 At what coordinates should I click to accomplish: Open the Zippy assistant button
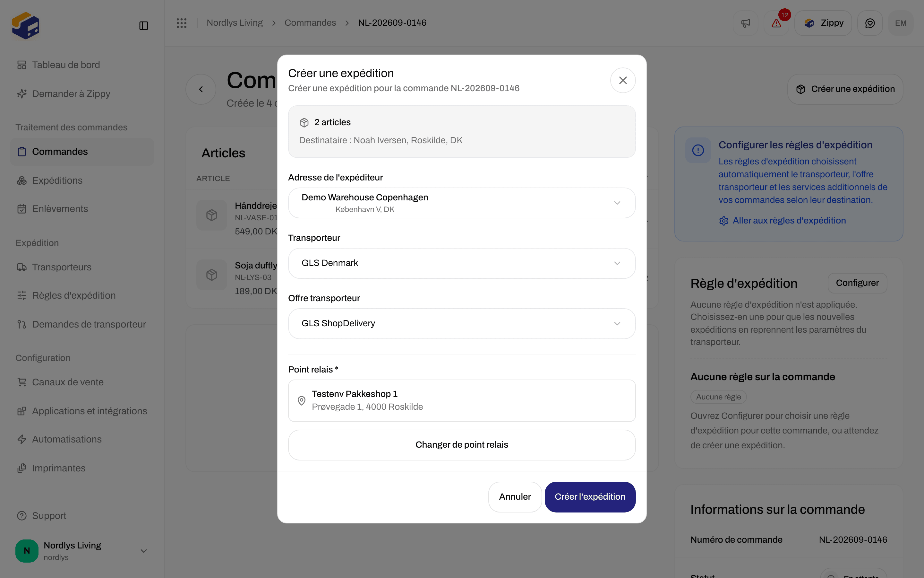823,23
